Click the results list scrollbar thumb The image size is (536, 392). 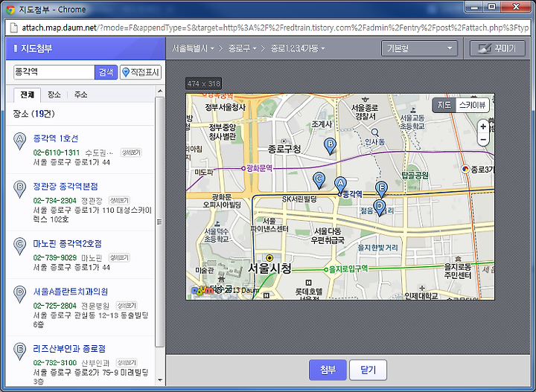[159, 222]
